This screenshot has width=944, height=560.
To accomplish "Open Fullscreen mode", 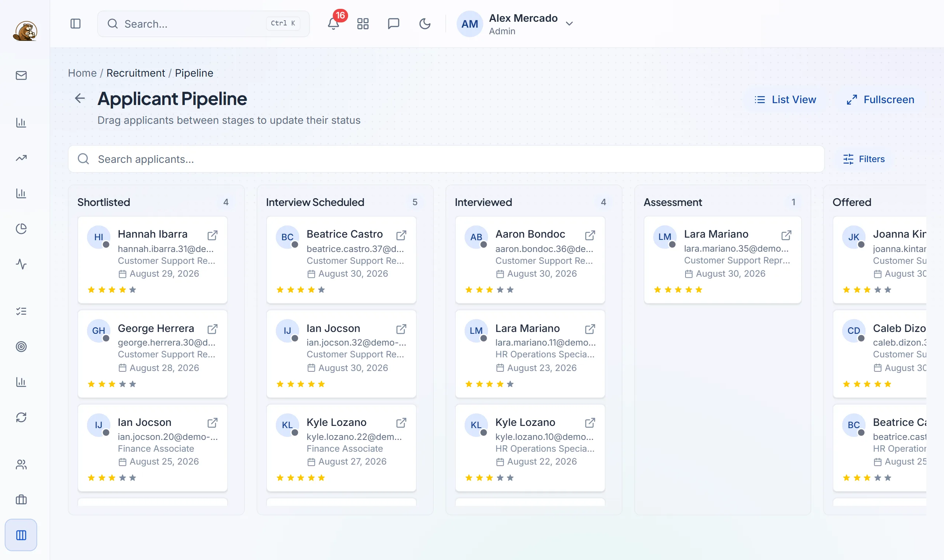I will [881, 99].
